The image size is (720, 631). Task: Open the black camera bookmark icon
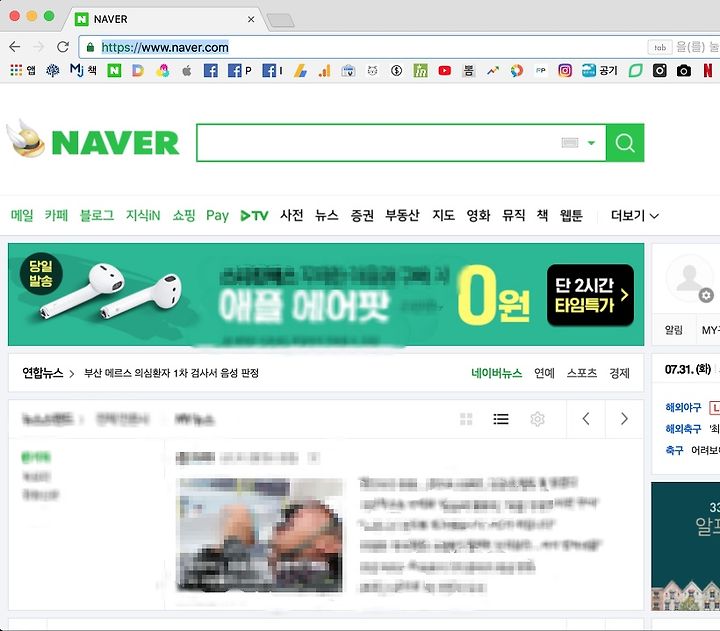point(684,71)
